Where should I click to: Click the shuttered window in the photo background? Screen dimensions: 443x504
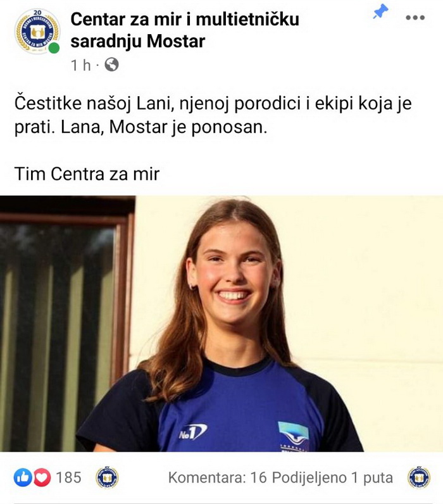pos(67,325)
